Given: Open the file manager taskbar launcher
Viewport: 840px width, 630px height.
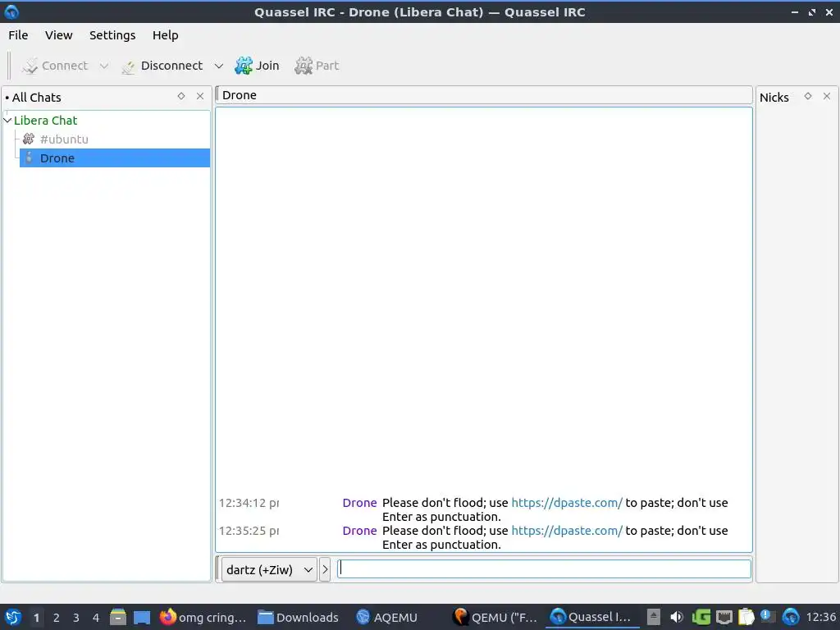Looking at the screenshot, I should 118,617.
